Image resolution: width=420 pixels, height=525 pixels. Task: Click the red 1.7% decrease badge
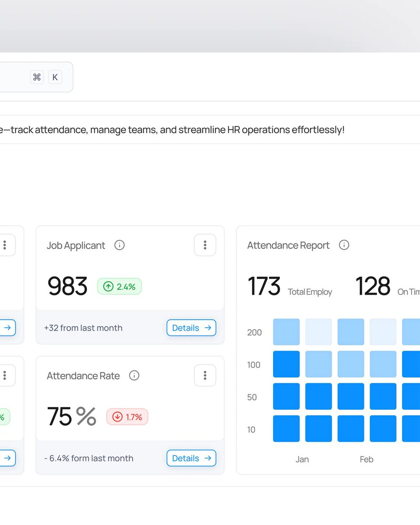[x=127, y=417]
